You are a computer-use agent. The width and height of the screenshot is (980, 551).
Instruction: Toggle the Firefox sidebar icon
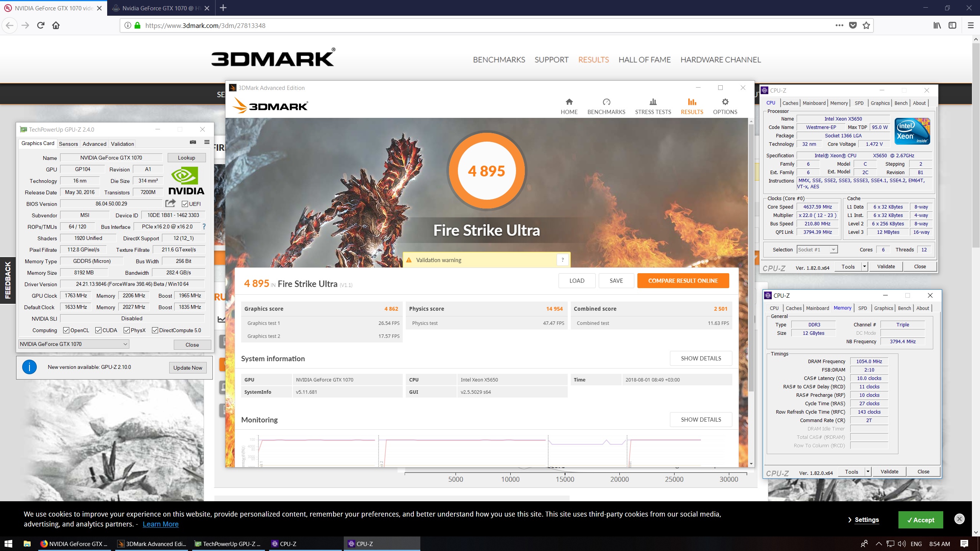coord(952,26)
